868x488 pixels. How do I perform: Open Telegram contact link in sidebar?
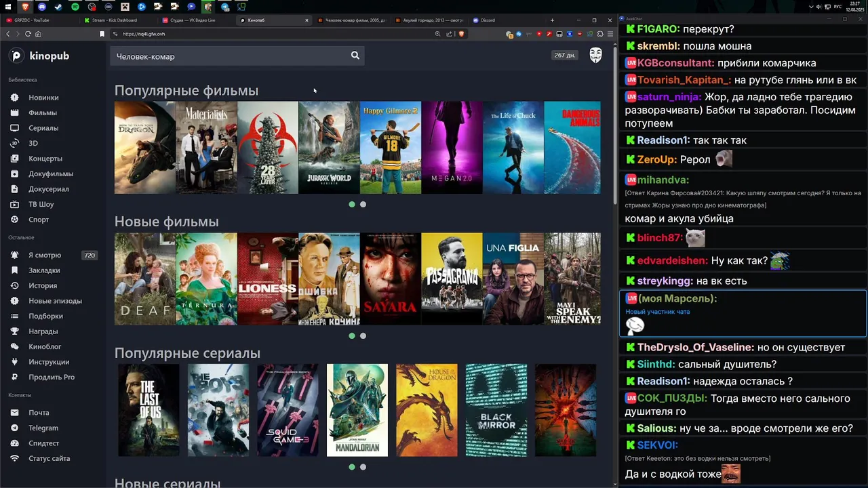click(x=43, y=428)
